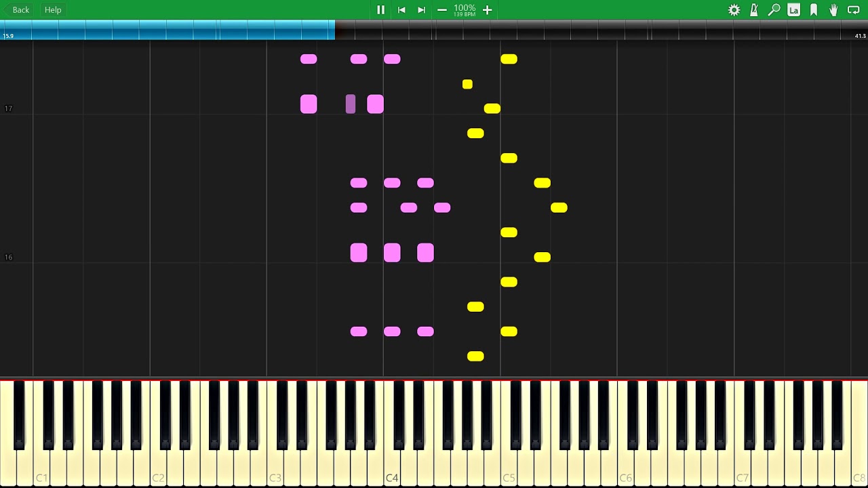Click measure number 16 marker
This screenshot has height=488, width=868.
pos(8,257)
